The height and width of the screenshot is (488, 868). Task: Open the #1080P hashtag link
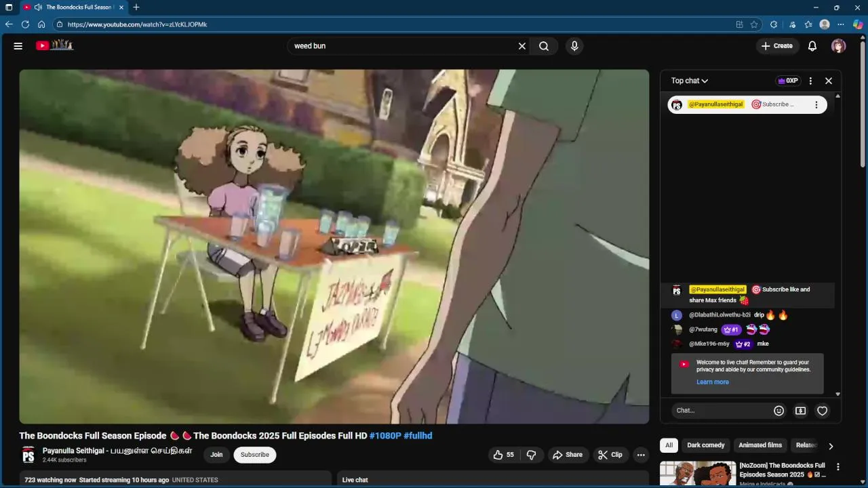pyautogui.click(x=385, y=436)
